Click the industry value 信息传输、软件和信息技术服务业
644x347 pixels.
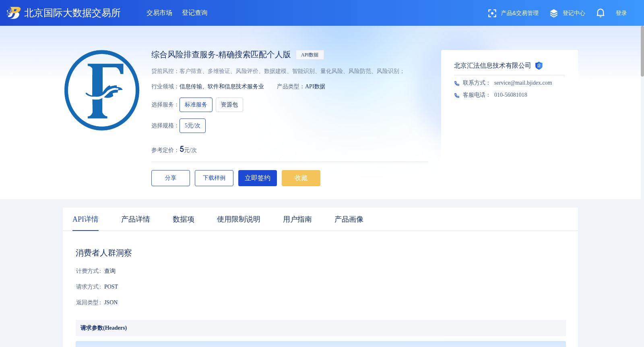[222, 87]
